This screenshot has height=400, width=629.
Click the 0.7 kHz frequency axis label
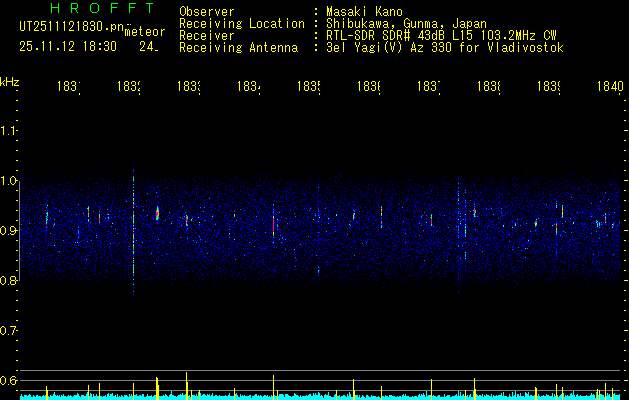click(8, 330)
